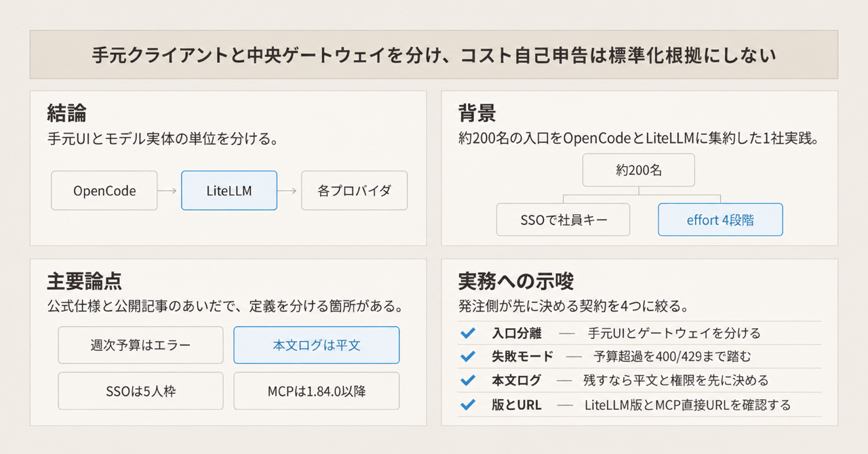The width and height of the screenshot is (868, 454).
Task: Click the checkmark beside 版とURL
Action: [x=467, y=405]
